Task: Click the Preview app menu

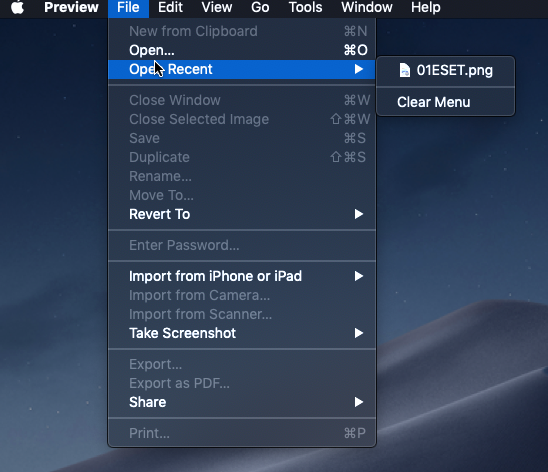Action: [x=71, y=7]
